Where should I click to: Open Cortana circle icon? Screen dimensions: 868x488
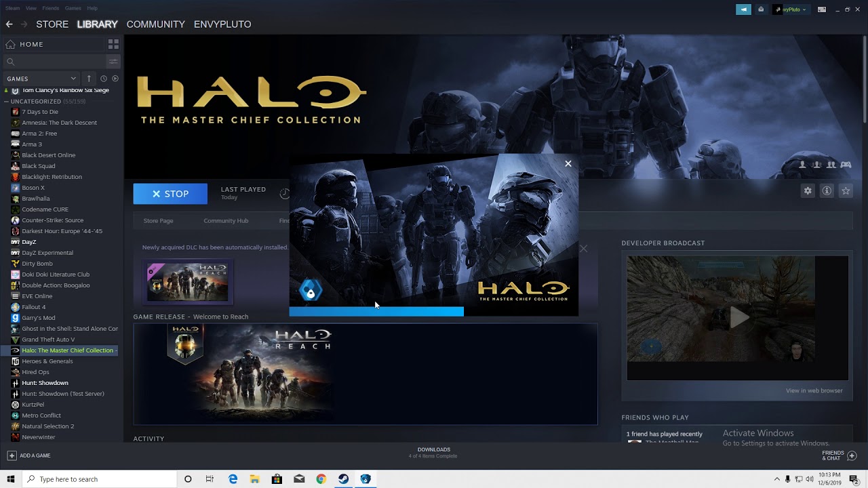(188, 479)
